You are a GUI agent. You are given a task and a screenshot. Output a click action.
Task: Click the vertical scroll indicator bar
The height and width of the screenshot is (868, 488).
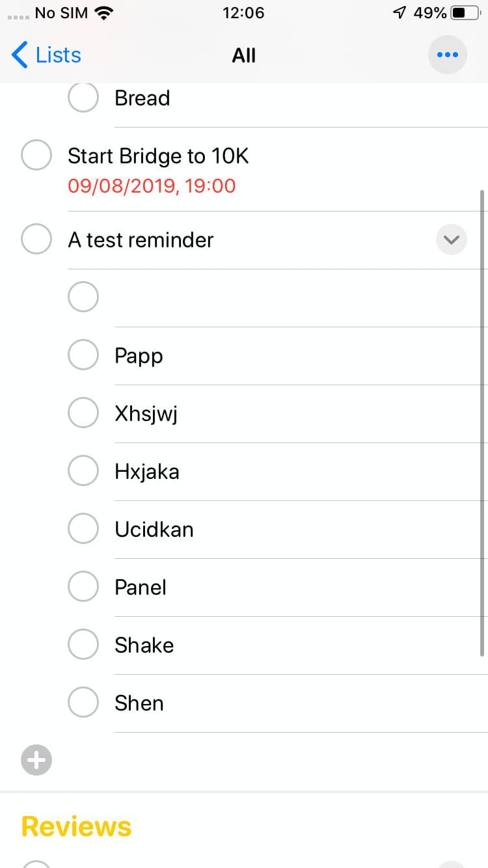point(482,423)
